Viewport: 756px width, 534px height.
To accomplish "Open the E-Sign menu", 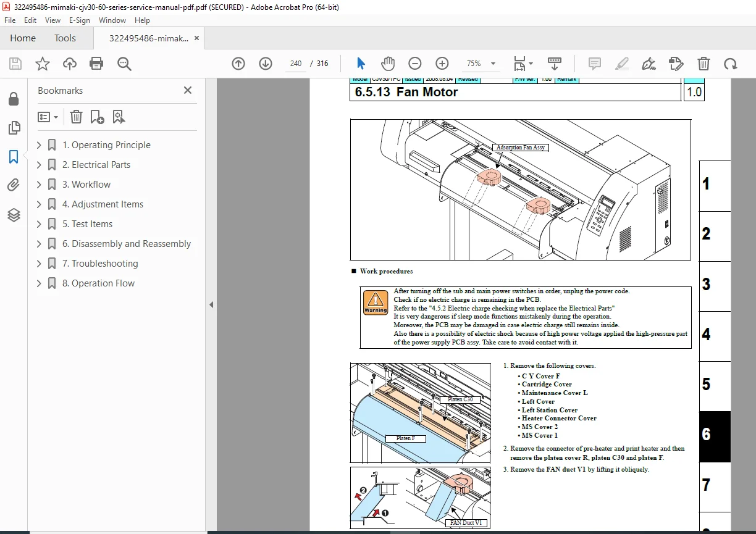I will [x=80, y=20].
